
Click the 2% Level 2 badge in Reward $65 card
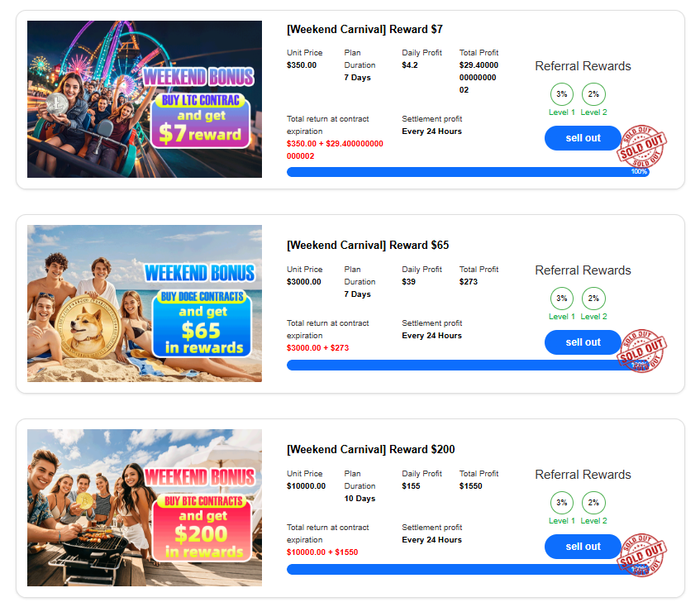point(593,299)
